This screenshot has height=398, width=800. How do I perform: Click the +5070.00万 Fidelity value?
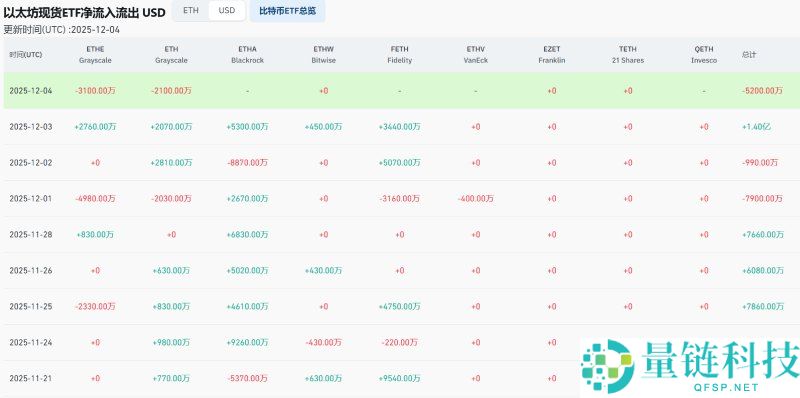point(399,163)
